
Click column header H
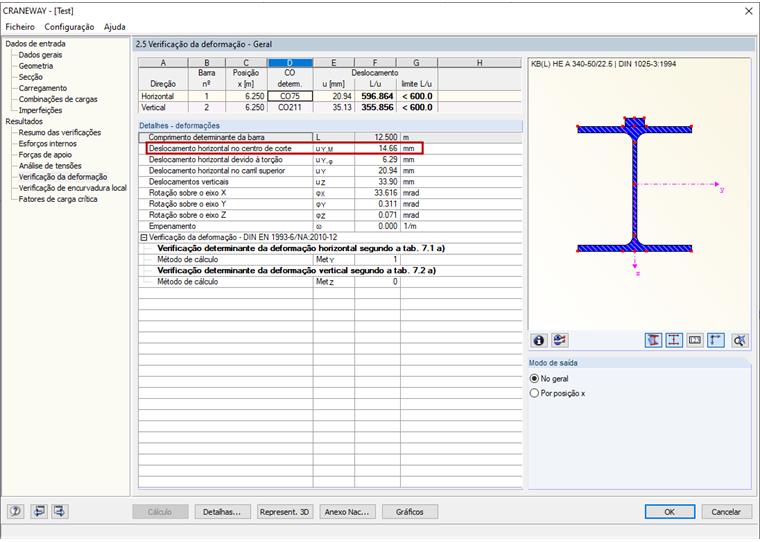[x=479, y=63]
